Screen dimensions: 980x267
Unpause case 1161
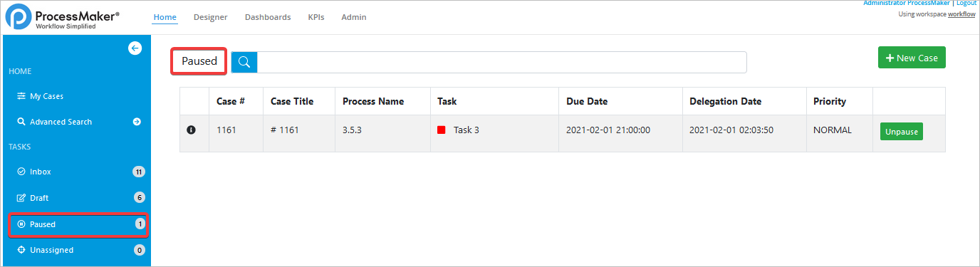[x=902, y=132]
